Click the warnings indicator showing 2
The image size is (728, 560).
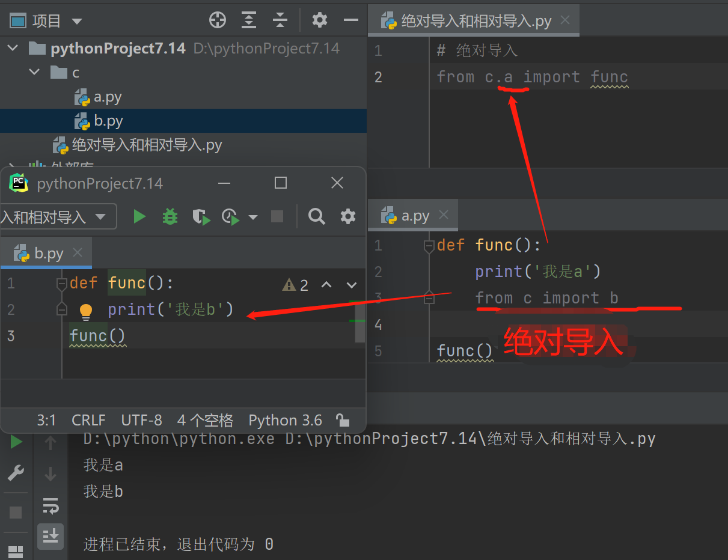tap(296, 285)
